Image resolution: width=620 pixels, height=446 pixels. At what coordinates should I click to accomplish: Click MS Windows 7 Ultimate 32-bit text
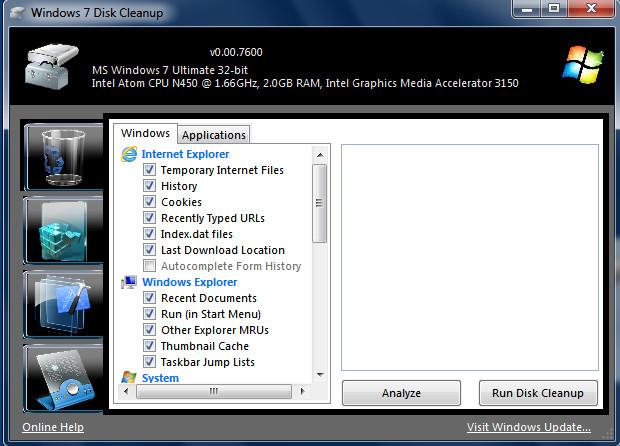click(170, 70)
